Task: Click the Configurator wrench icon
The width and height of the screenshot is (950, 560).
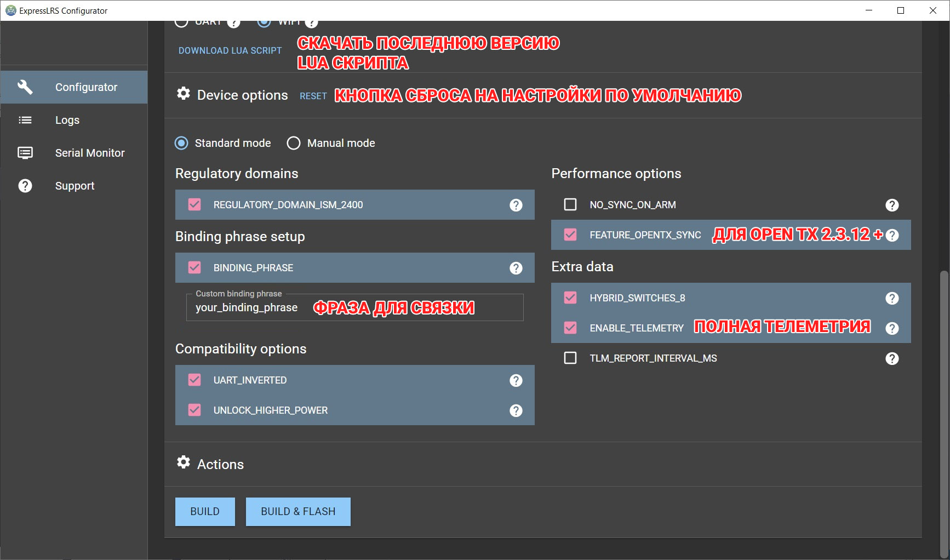Action: click(x=25, y=87)
